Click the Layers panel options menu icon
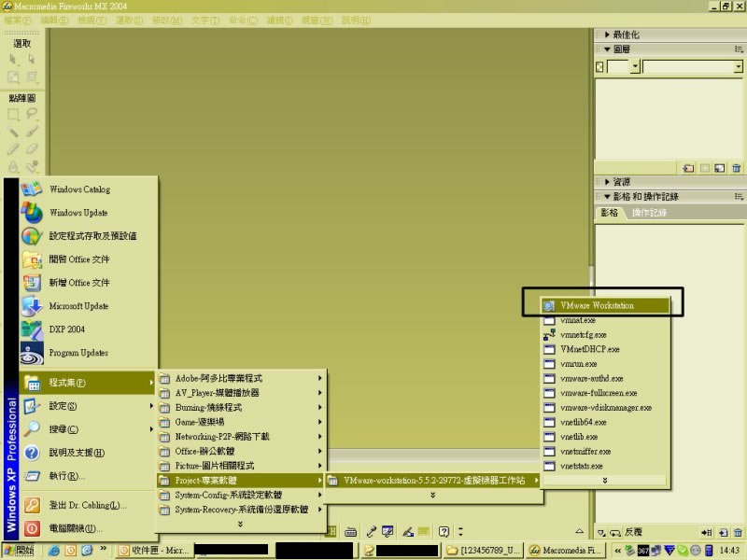Image resolution: width=747 pixels, height=560 pixels. tap(739, 49)
